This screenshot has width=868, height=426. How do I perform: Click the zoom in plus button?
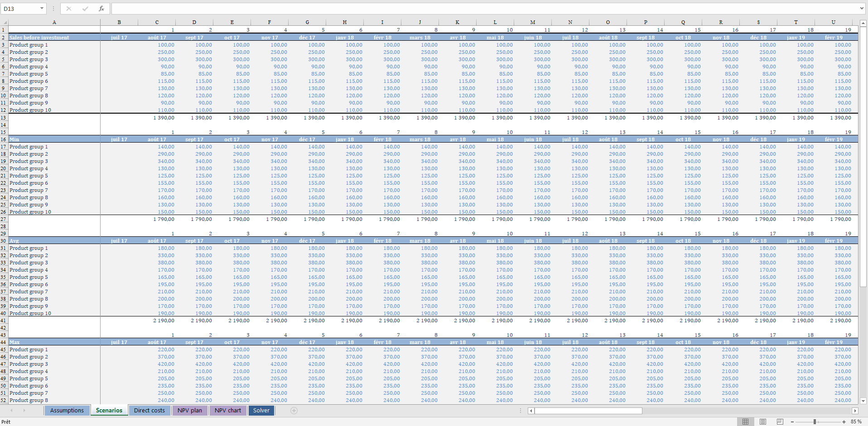844,421
